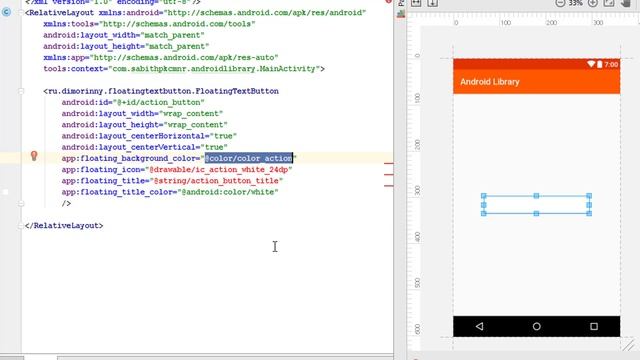Click the xmlns:tools namespace line
The width and height of the screenshot is (640, 360).
click(149, 24)
